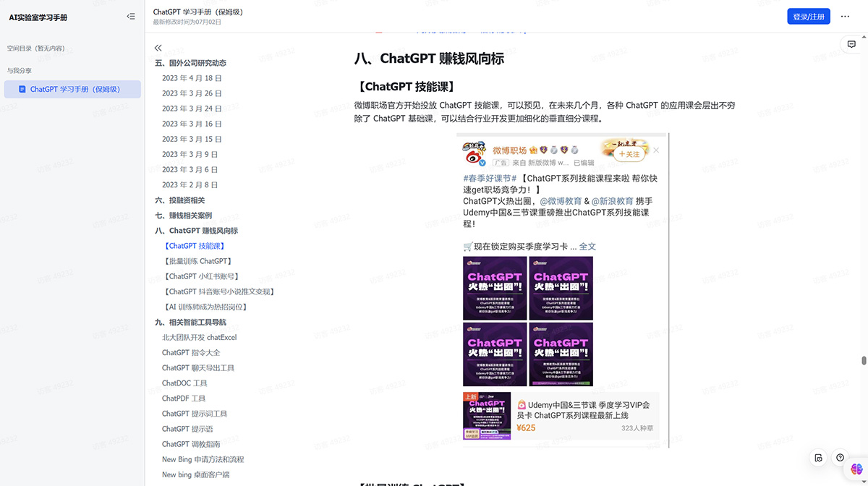
Task: Collapse the left sidebar navigation panel
Action: click(130, 16)
